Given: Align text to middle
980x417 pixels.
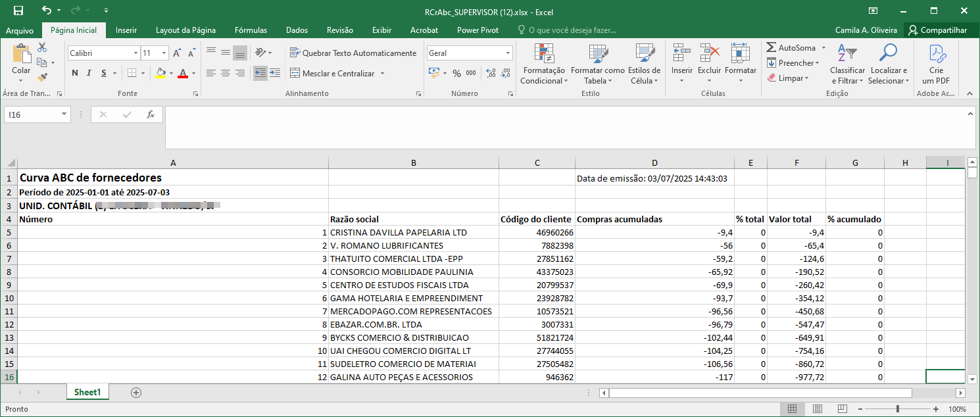Looking at the screenshot, I should click(x=226, y=53).
